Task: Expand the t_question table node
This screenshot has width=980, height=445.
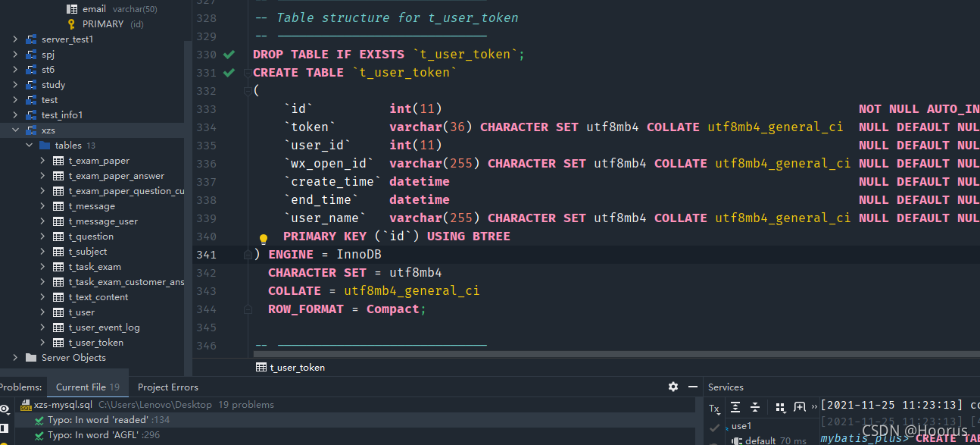Action: [x=43, y=236]
